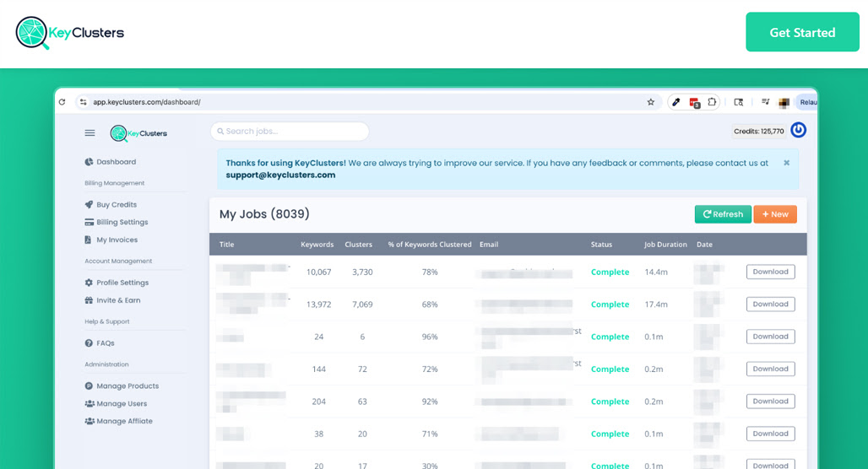The image size is (868, 469).
Task: Click the Email column header
Action: click(489, 245)
